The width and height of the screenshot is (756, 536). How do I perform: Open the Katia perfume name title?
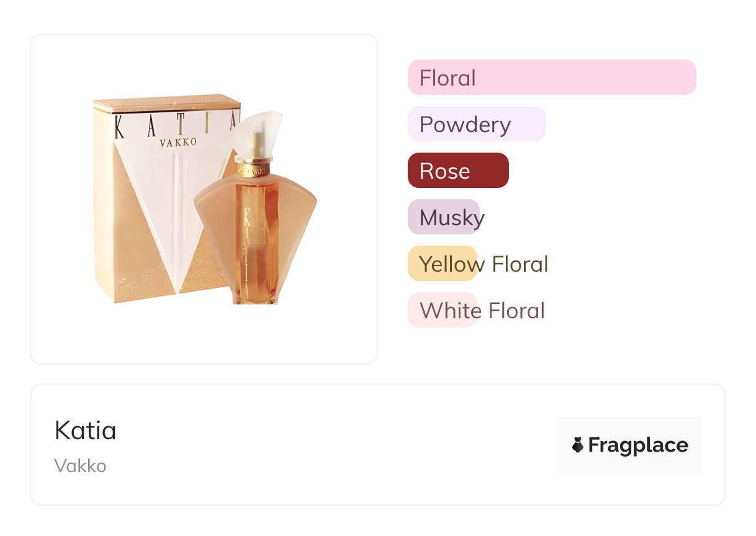coord(86,431)
